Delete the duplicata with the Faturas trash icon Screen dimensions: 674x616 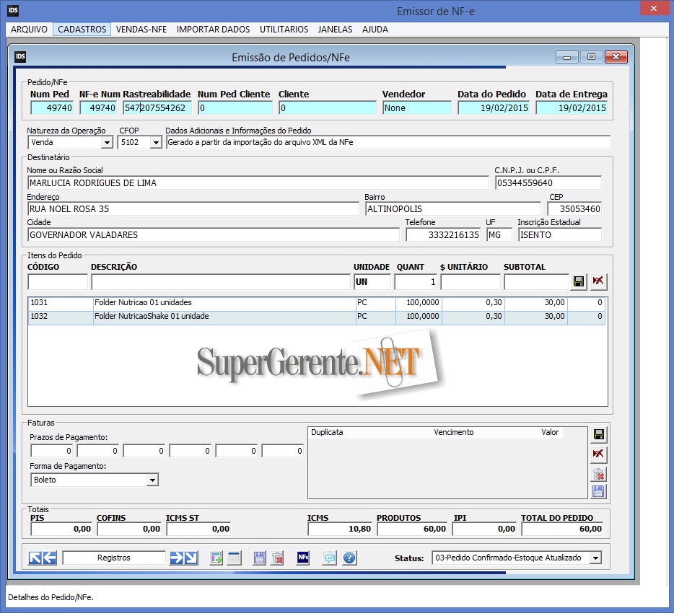point(599,474)
